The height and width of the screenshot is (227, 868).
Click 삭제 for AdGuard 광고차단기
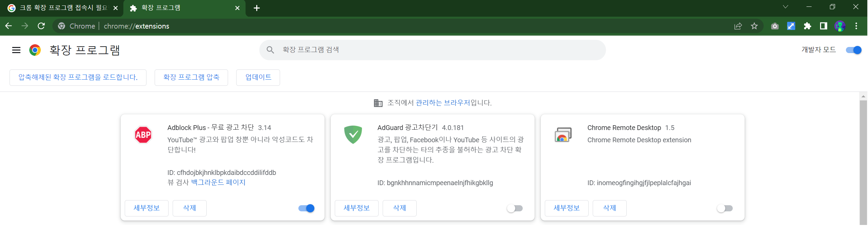click(x=400, y=208)
